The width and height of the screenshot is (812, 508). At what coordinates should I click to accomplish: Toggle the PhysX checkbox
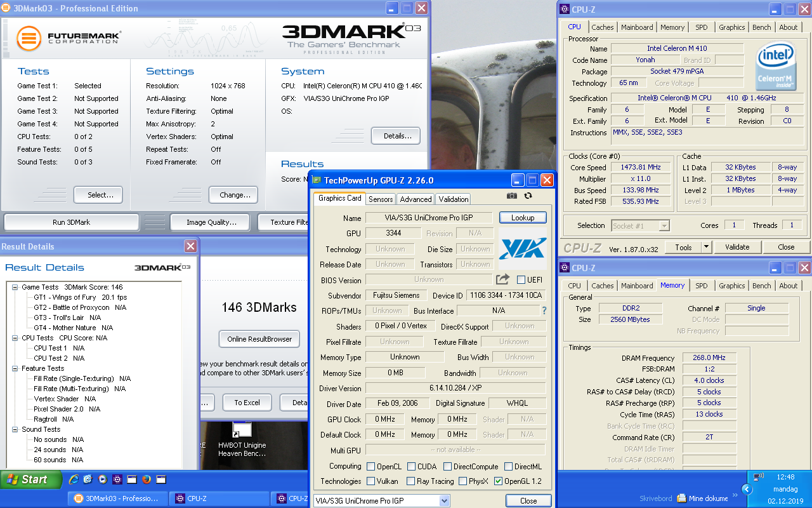pyautogui.click(x=462, y=481)
